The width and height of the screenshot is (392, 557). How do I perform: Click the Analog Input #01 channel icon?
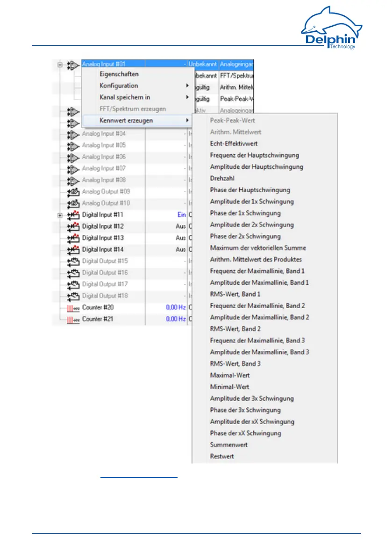[x=73, y=65]
